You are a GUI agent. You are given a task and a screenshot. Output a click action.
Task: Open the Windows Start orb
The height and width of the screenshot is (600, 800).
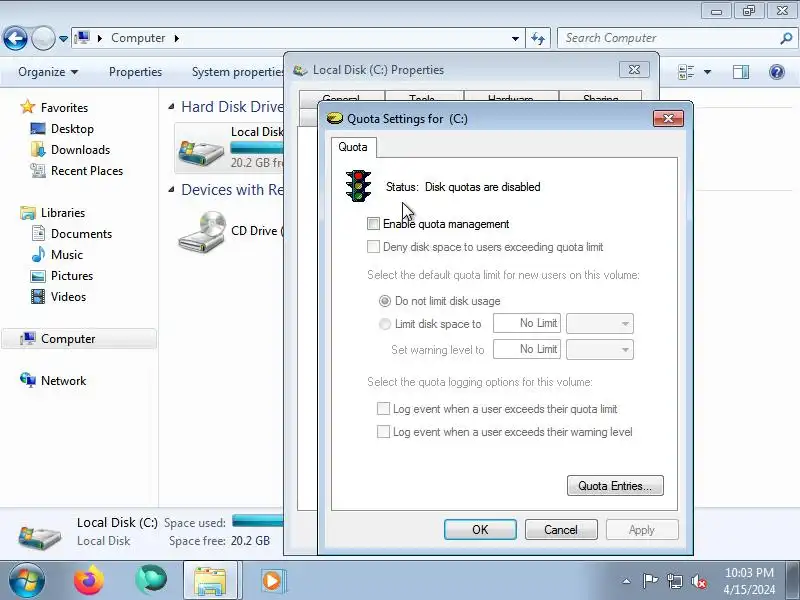(x=27, y=581)
